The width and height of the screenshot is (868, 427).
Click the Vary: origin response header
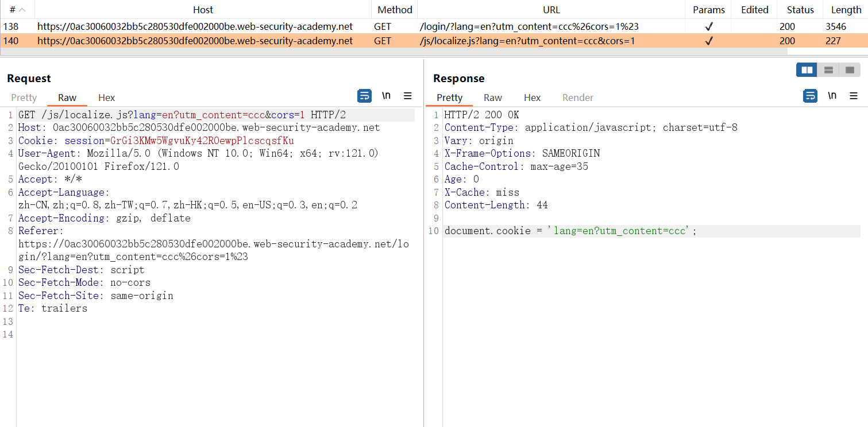click(x=479, y=141)
